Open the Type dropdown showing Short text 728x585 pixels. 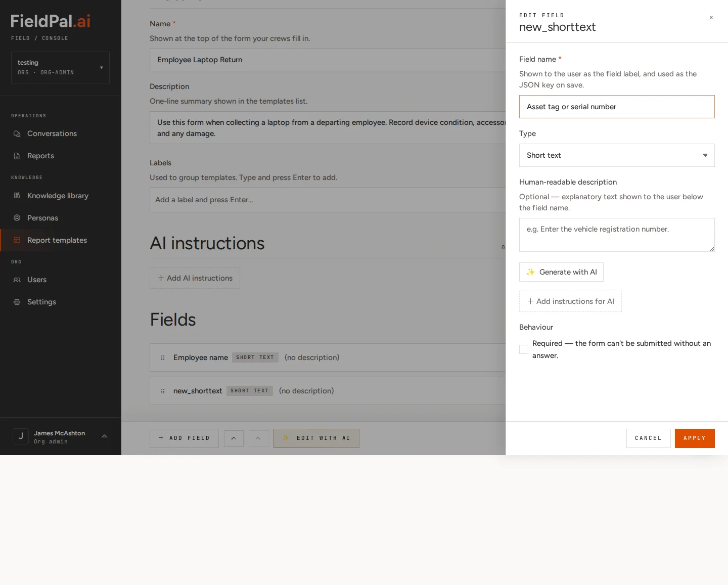click(617, 155)
